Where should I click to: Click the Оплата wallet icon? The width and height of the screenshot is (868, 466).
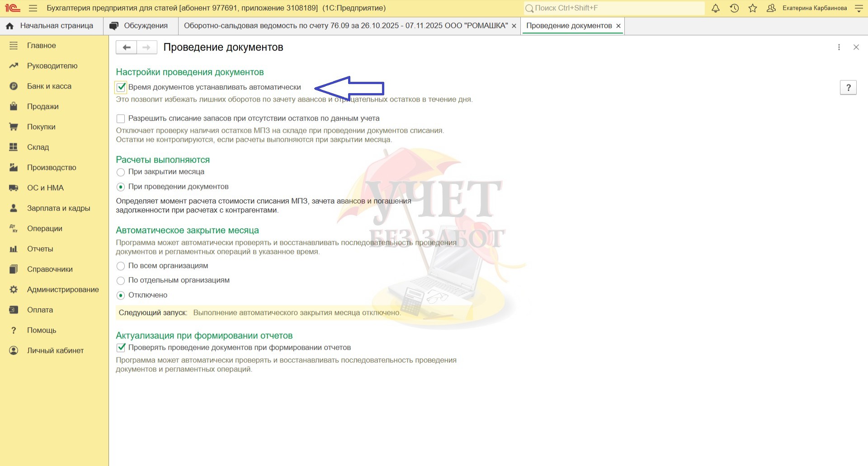[14, 310]
